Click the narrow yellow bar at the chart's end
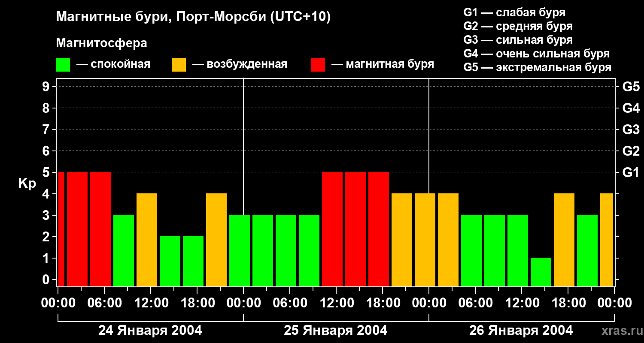Image resolution: width=644 pixels, height=343 pixels. [x=607, y=240]
